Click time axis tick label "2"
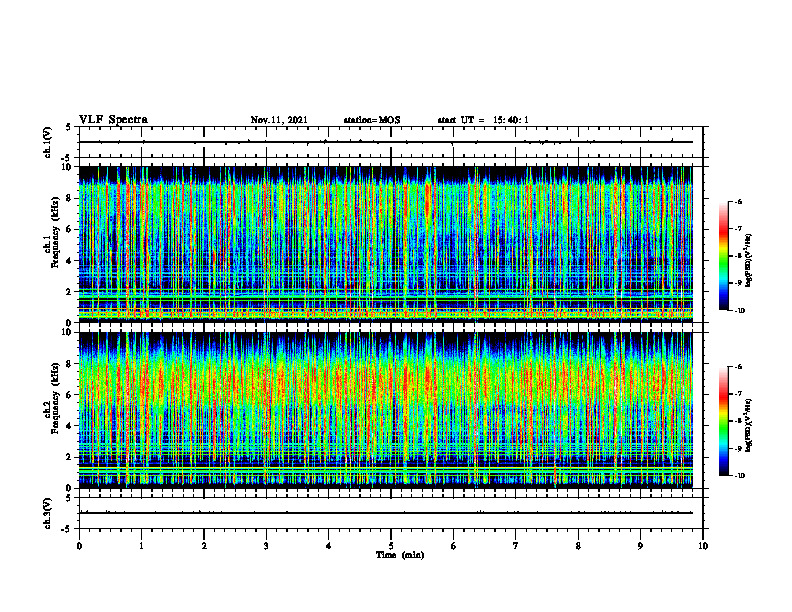The width and height of the screenshot is (792, 612). (204, 546)
